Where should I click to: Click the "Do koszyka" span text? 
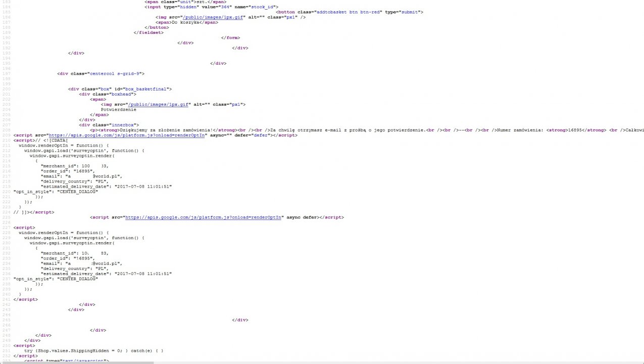[186, 22]
